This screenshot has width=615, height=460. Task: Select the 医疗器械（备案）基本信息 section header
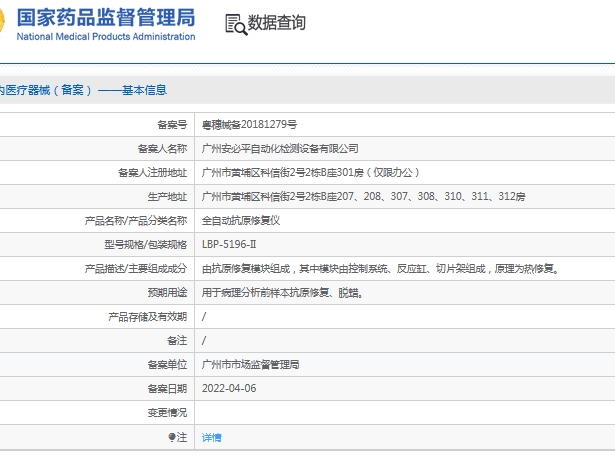[x=83, y=90]
